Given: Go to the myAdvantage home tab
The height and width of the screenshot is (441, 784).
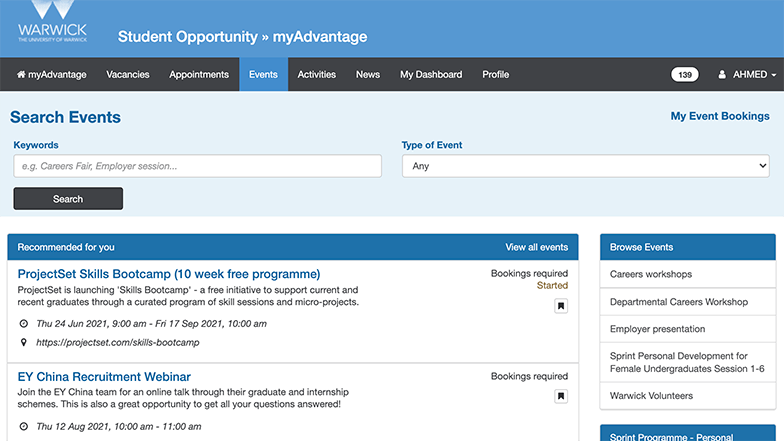Looking at the screenshot, I should click(51, 75).
